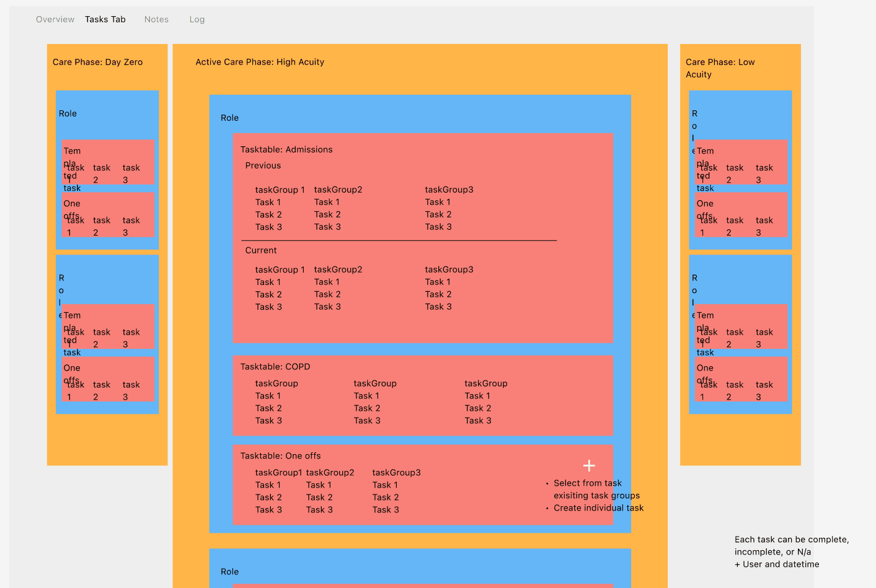Open the Notes tab

[156, 19]
